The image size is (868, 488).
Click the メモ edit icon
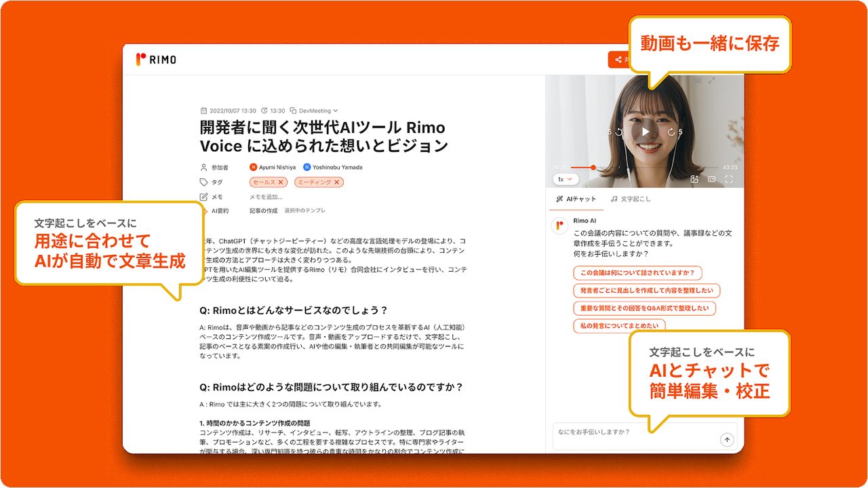203,197
